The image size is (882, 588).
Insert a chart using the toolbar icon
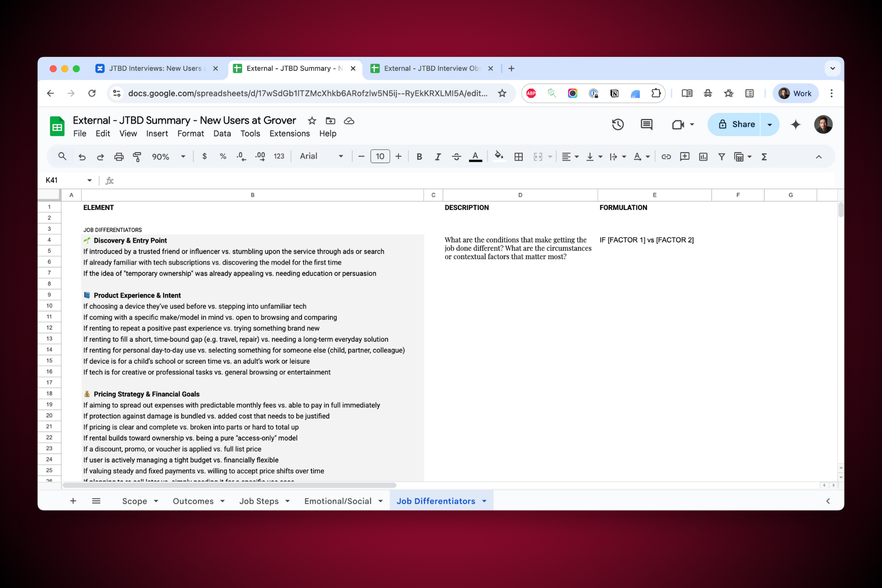coord(703,157)
